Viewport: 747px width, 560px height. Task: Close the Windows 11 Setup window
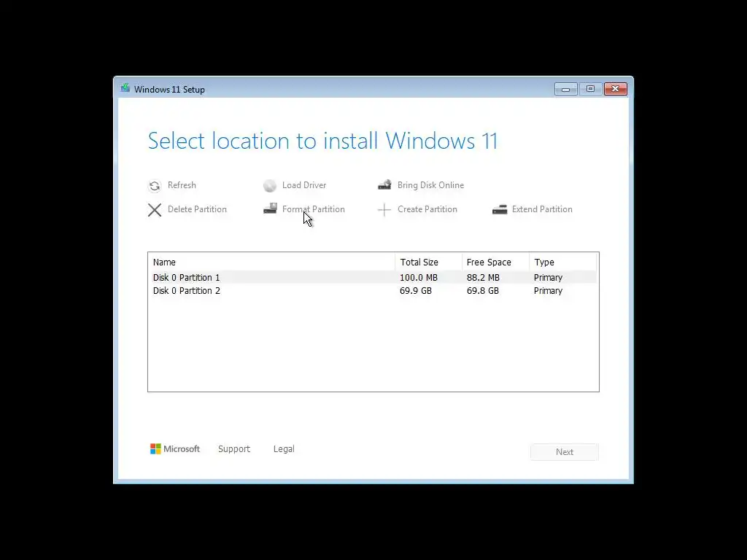tap(616, 89)
